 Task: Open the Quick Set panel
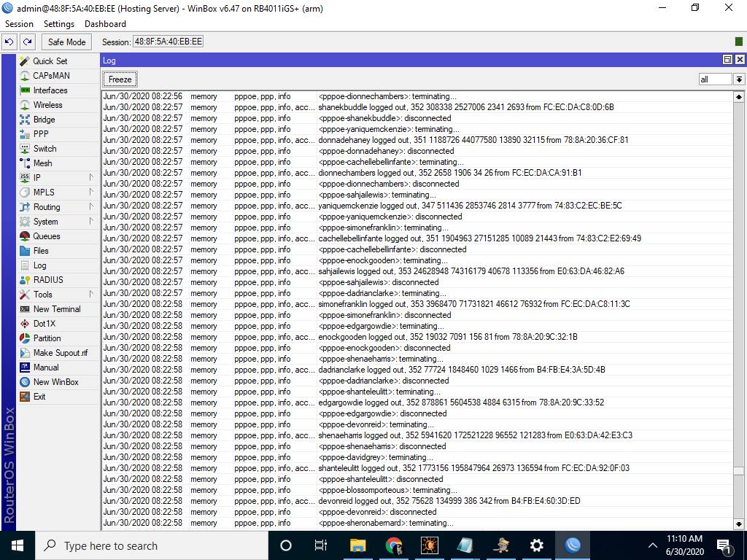coord(50,61)
